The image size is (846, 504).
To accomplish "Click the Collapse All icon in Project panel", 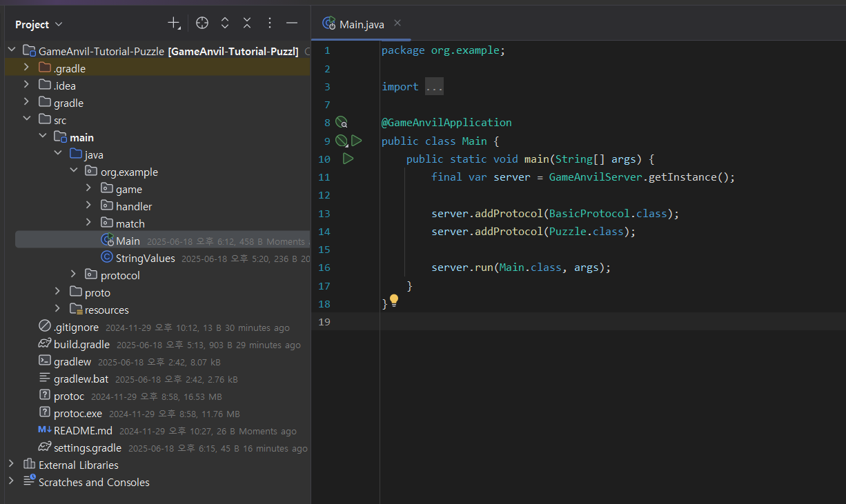I will tap(246, 23).
